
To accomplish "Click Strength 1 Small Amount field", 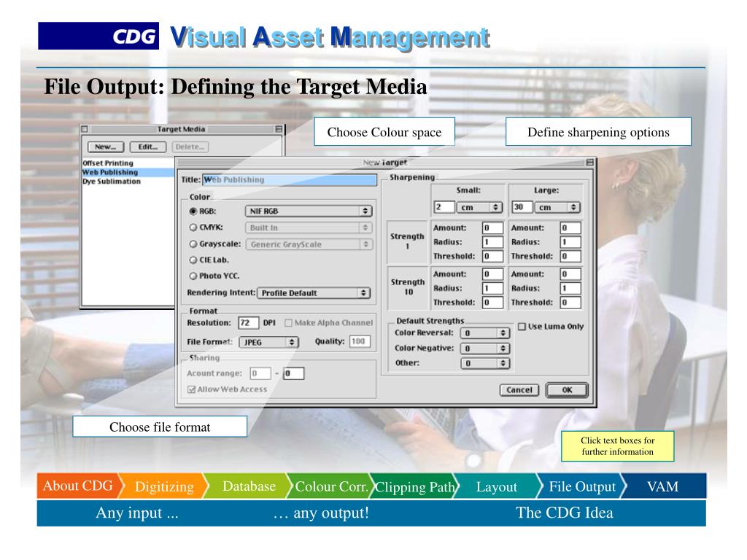I will [x=492, y=228].
